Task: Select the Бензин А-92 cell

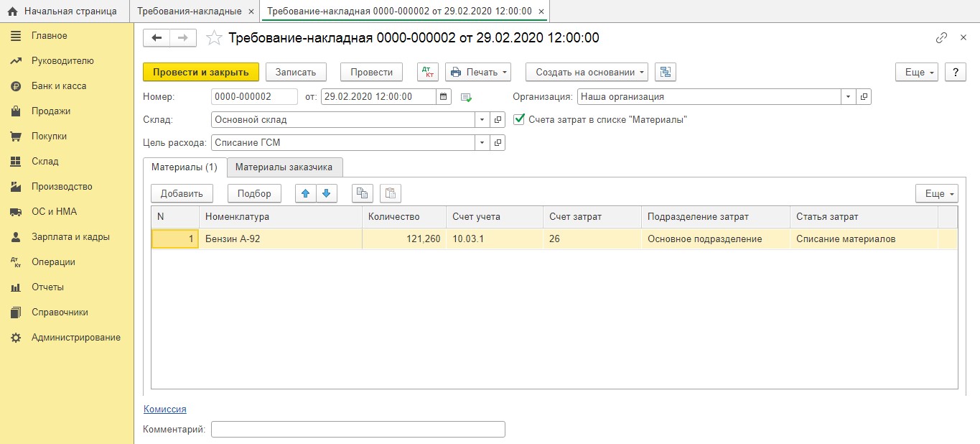Action: [x=281, y=239]
